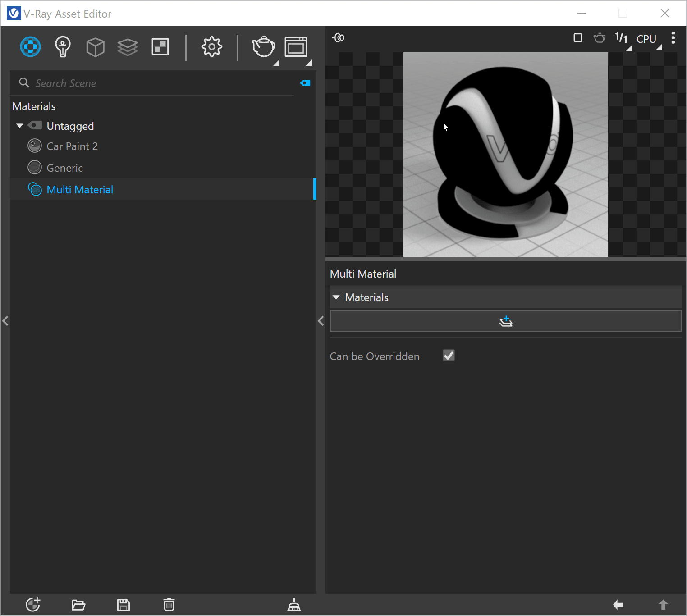Click the Multi Material list icon
Image resolution: width=687 pixels, height=616 pixels.
pyautogui.click(x=35, y=189)
